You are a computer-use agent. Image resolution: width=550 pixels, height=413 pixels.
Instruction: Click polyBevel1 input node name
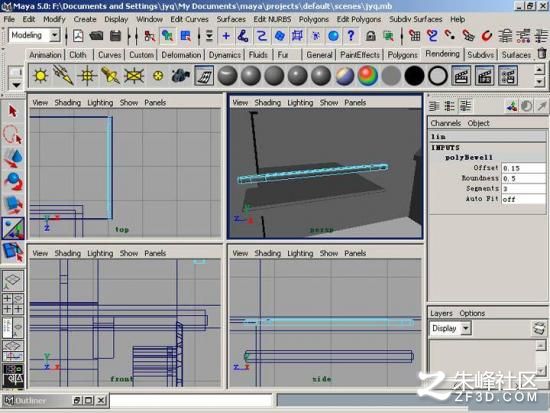468,157
